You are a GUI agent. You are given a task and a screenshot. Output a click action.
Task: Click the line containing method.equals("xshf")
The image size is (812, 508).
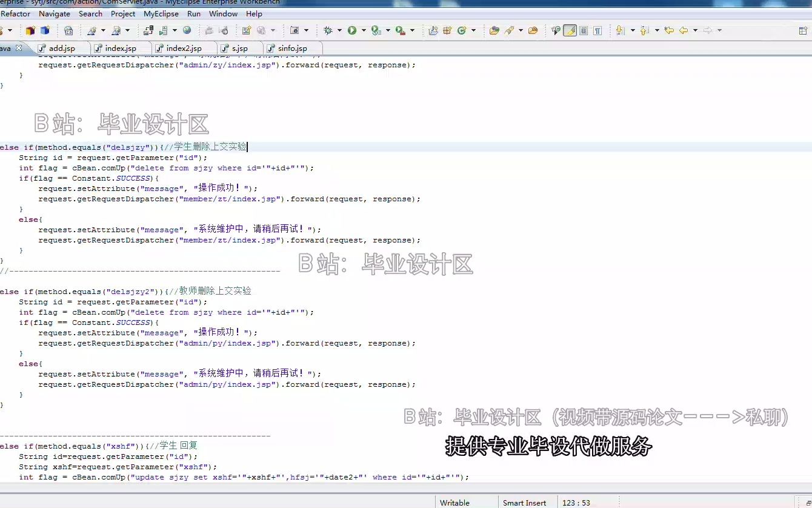point(99,446)
